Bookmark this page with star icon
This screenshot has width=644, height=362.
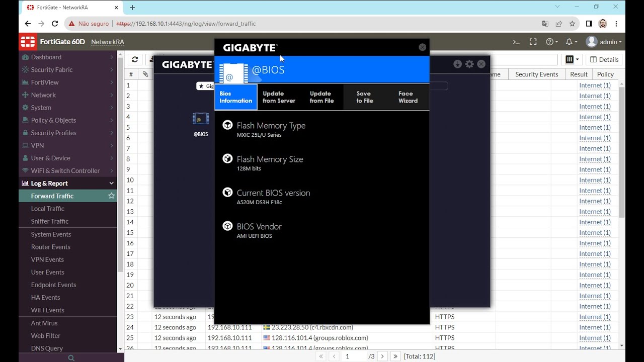(x=572, y=24)
